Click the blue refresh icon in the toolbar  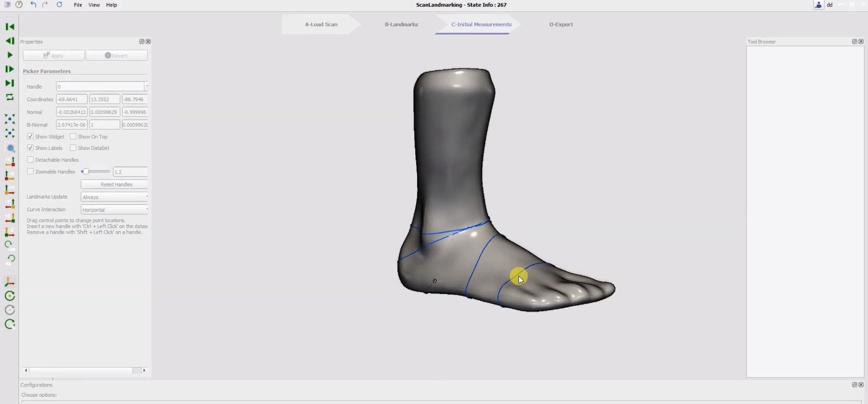tap(59, 4)
